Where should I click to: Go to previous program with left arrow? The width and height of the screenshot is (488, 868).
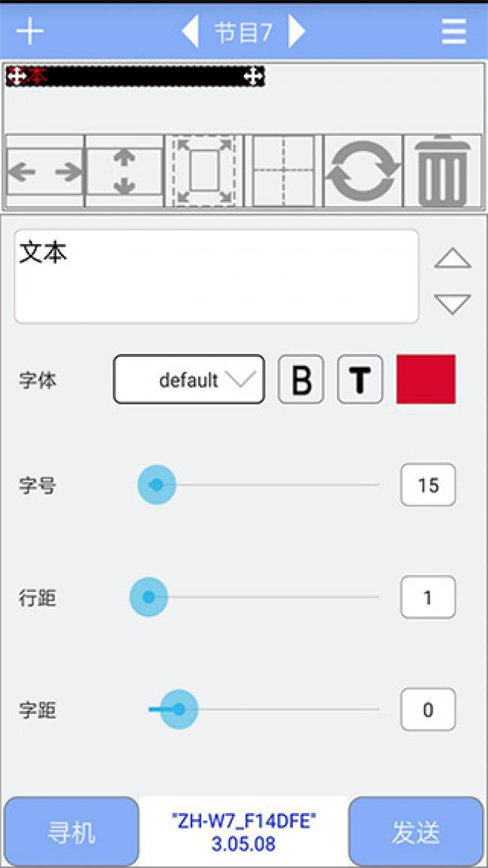click(x=191, y=32)
